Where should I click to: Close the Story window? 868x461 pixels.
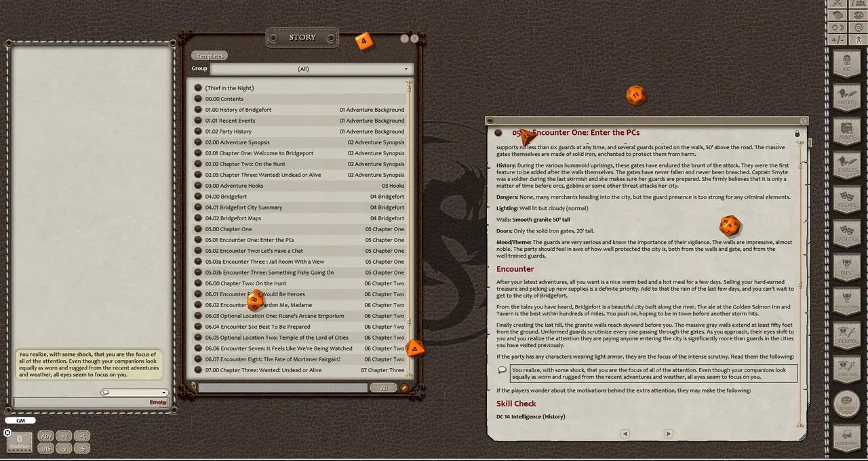(414, 39)
